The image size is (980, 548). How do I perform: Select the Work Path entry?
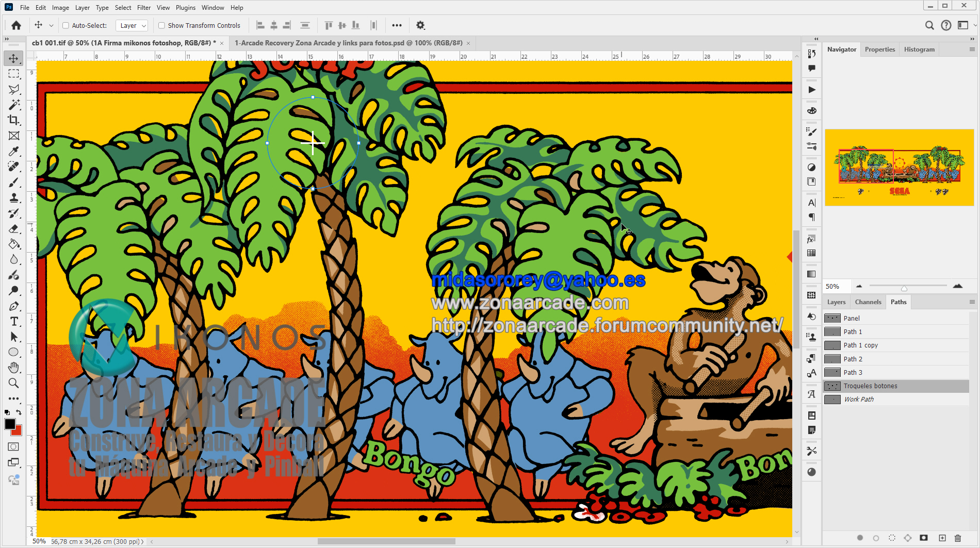[896, 400]
